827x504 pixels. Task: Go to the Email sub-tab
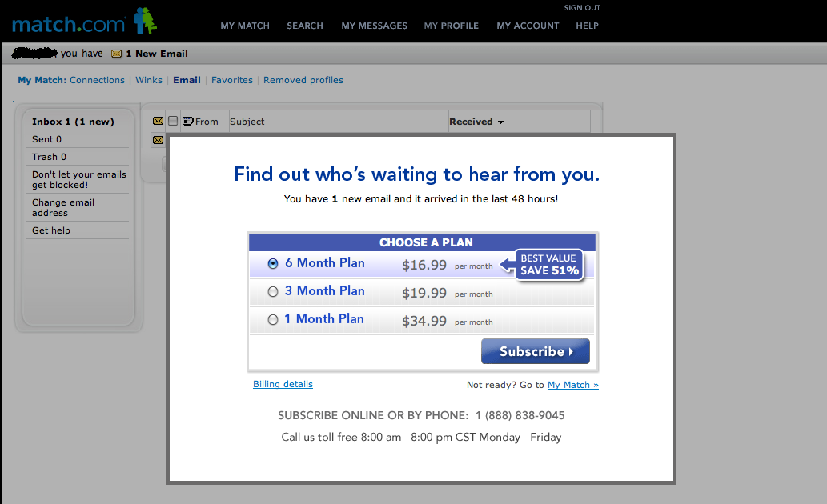(187, 80)
